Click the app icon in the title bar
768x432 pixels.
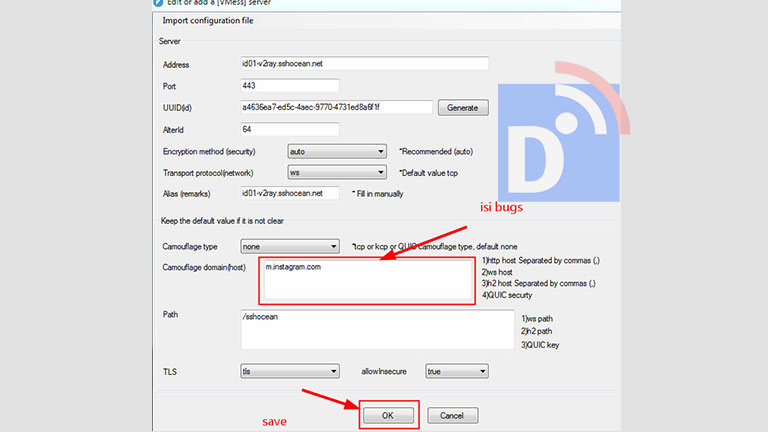click(x=159, y=3)
